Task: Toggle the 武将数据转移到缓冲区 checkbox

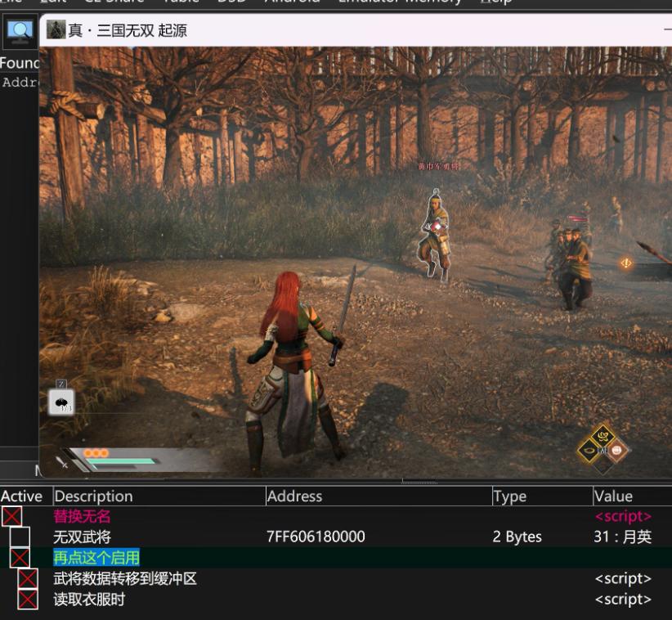Action: click(x=28, y=578)
